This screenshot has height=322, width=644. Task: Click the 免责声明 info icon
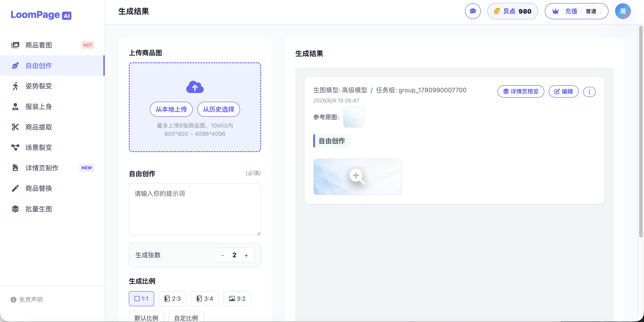[14, 299]
